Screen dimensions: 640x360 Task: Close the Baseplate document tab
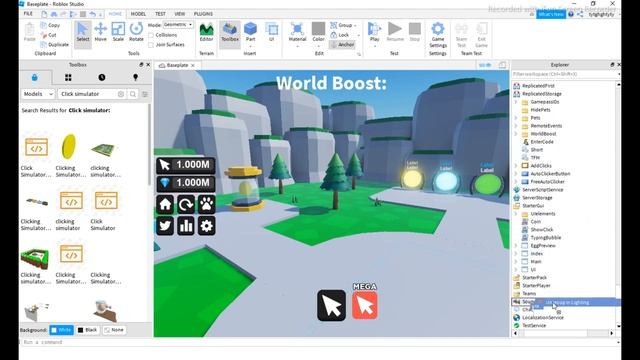(x=193, y=65)
